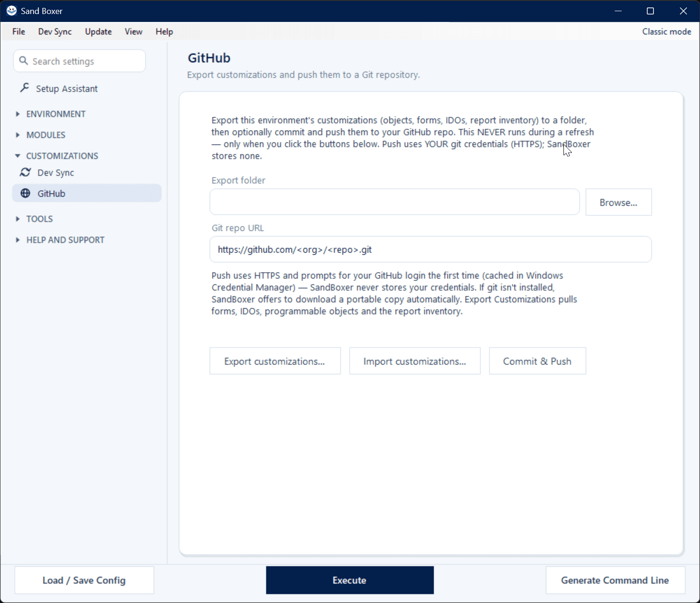
Task: Click the Export folder input field
Action: pyautogui.click(x=395, y=202)
